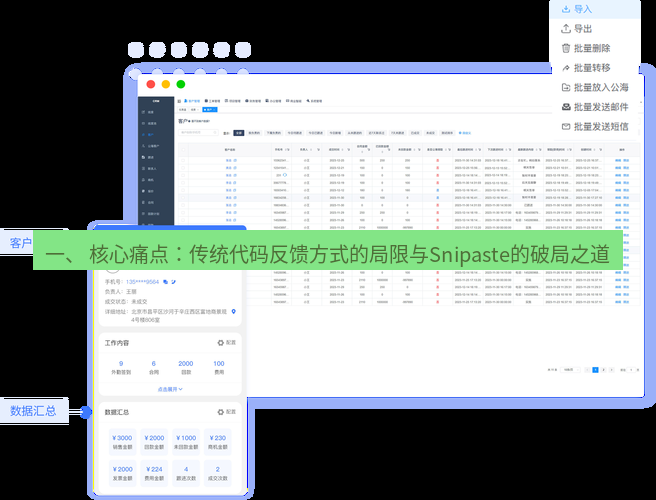Image resolution: width=656 pixels, height=500 pixels.
Task: Select 批量发送短信 in the popup menu
Action: coord(595,126)
